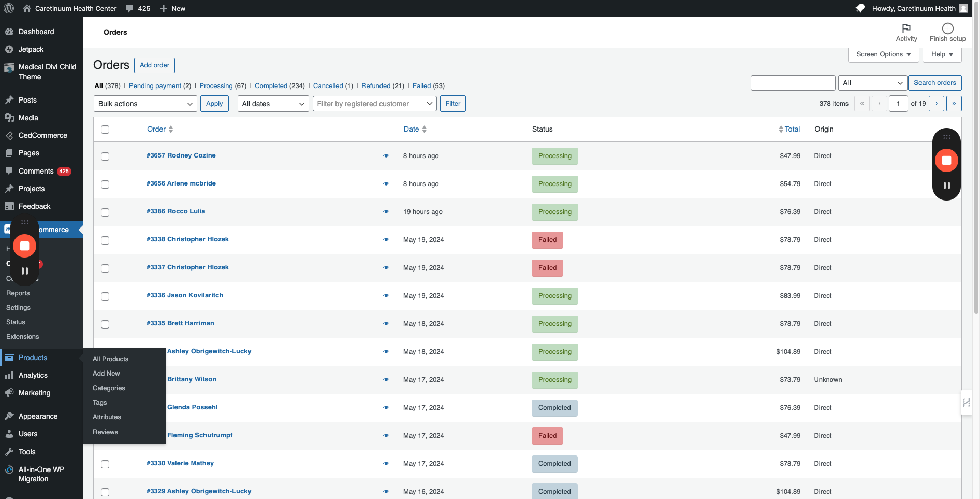Go to next page of orders

tap(937, 104)
